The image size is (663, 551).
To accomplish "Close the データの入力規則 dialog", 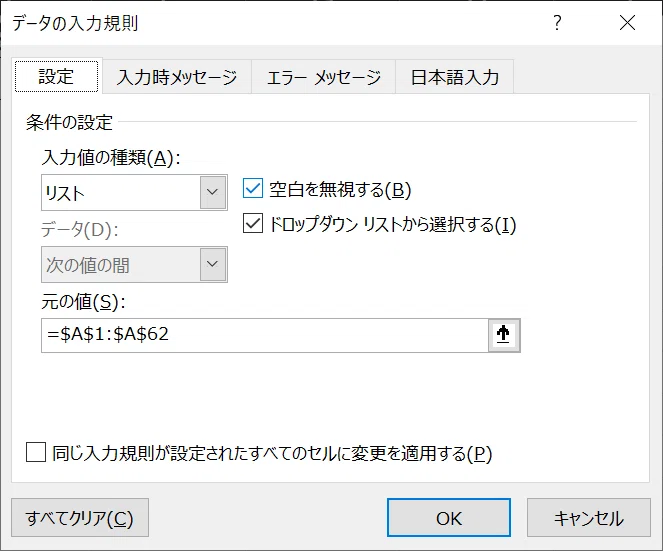I will pos(627,23).
